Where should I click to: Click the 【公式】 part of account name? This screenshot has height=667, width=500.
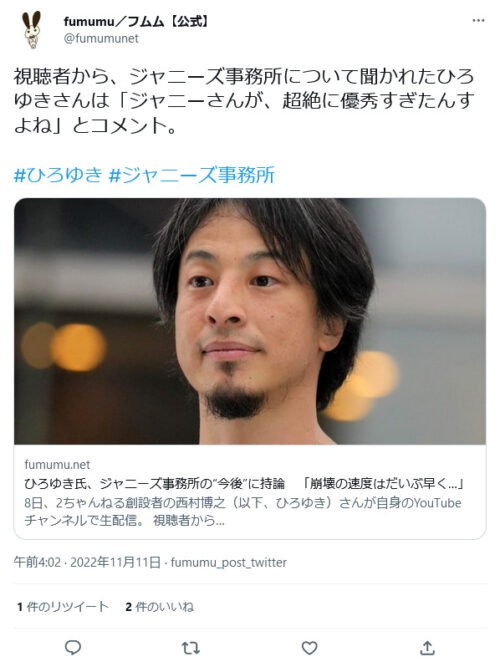click(189, 21)
